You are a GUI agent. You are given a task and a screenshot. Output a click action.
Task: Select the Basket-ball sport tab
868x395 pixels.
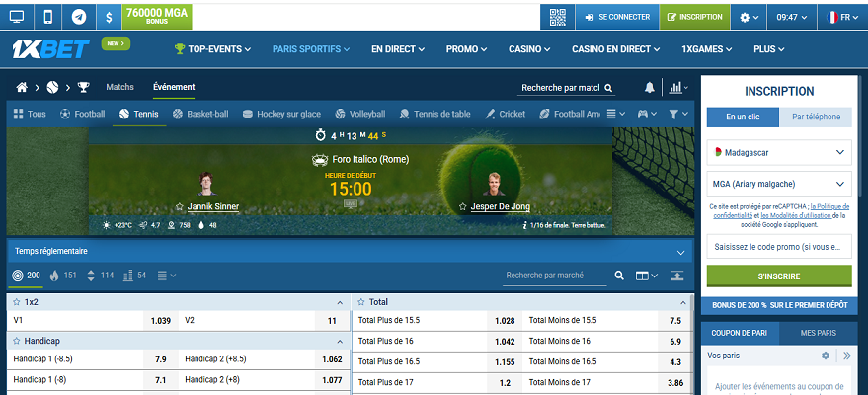(200, 114)
